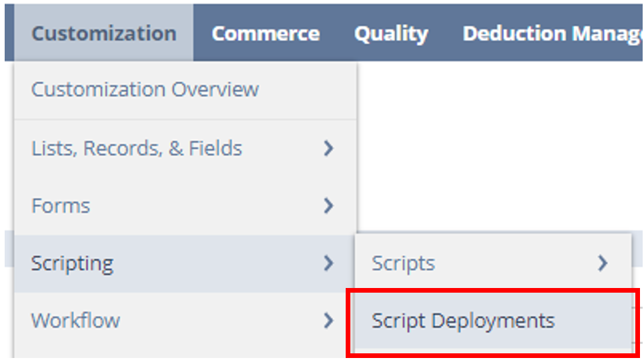Open the Customization menu
Image resolution: width=644 pixels, height=364 pixels.
[x=104, y=33]
